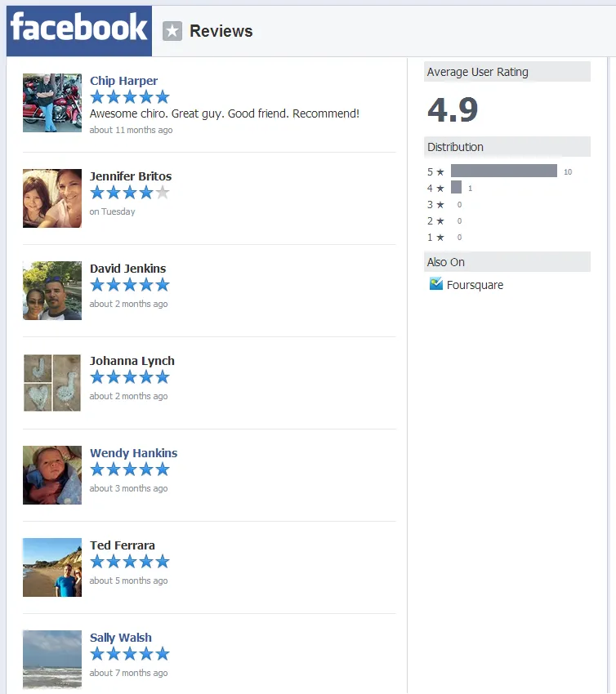
Task: Click Johanna Lynch's profile photo
Action: pos(52,382)
